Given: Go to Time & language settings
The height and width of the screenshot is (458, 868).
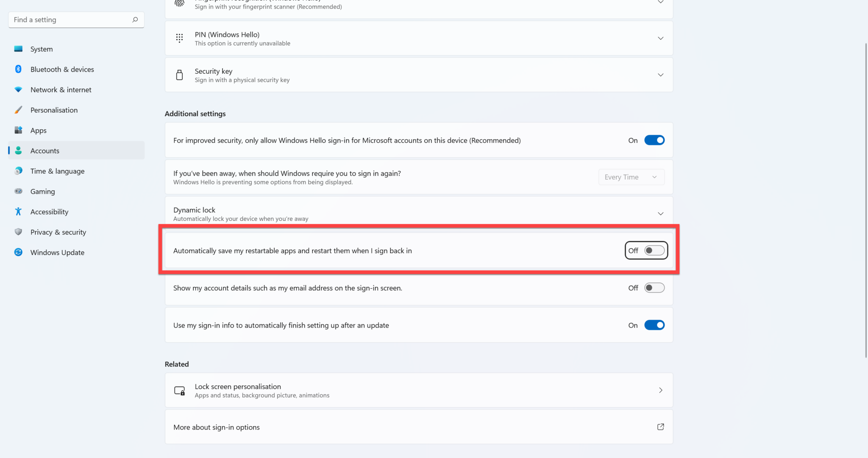Looking at the screenshot, I should (57, 171).
